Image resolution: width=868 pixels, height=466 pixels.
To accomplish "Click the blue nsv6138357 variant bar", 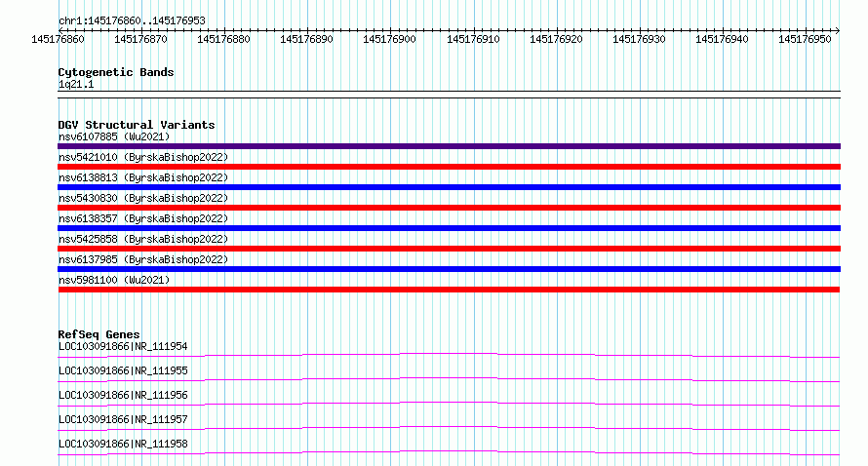I will tap(449, 228).
